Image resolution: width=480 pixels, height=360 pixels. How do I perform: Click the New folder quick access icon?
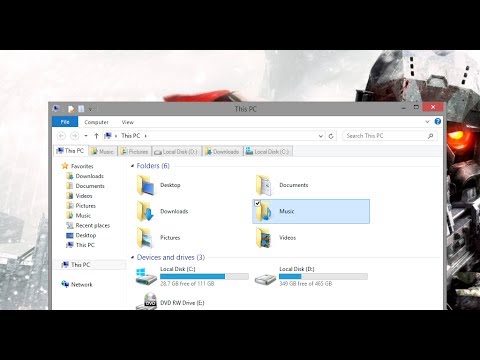click(x=81, y=109)
